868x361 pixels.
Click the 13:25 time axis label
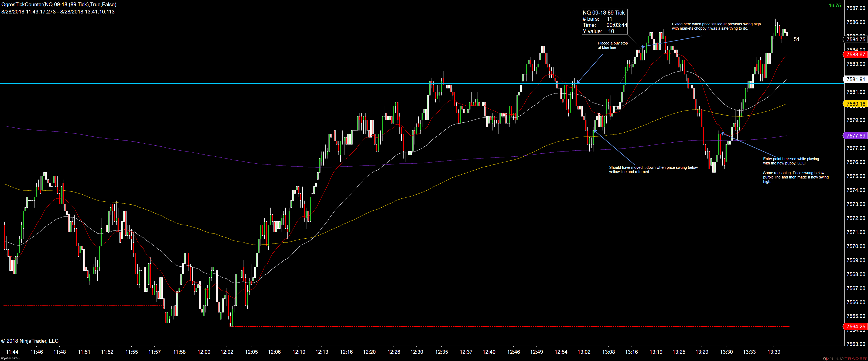pos(679,352)
